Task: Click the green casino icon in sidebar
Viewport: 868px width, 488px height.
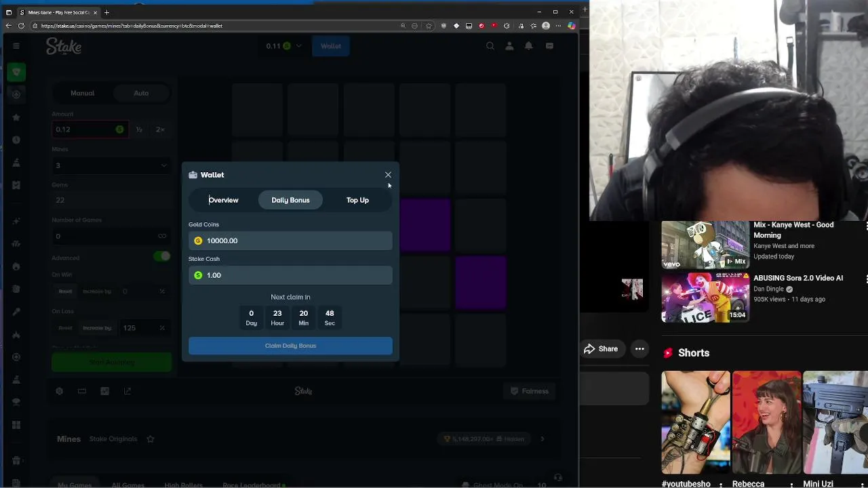Action: coord(16,72)
